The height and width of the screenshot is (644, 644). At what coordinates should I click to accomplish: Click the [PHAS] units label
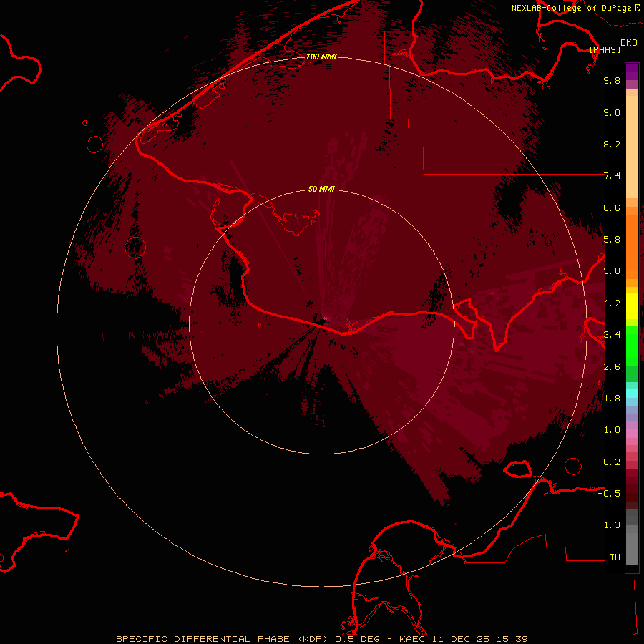[x=605, y=49]
